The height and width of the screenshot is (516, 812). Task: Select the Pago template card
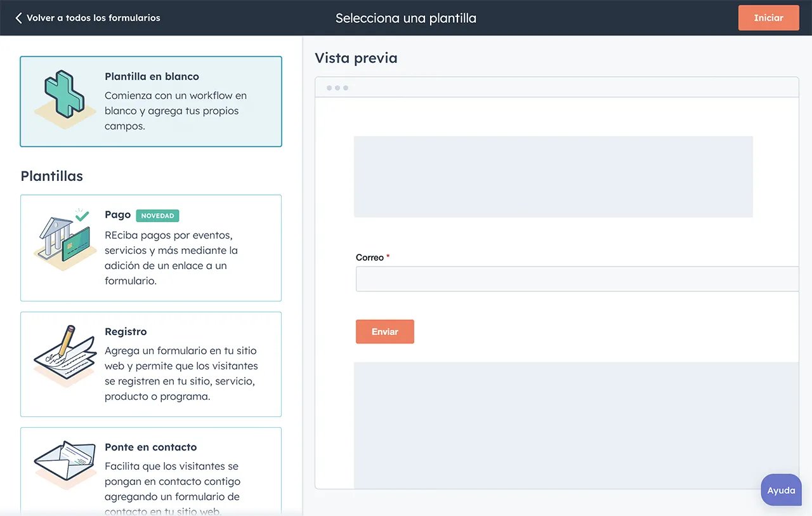point(151,248)
